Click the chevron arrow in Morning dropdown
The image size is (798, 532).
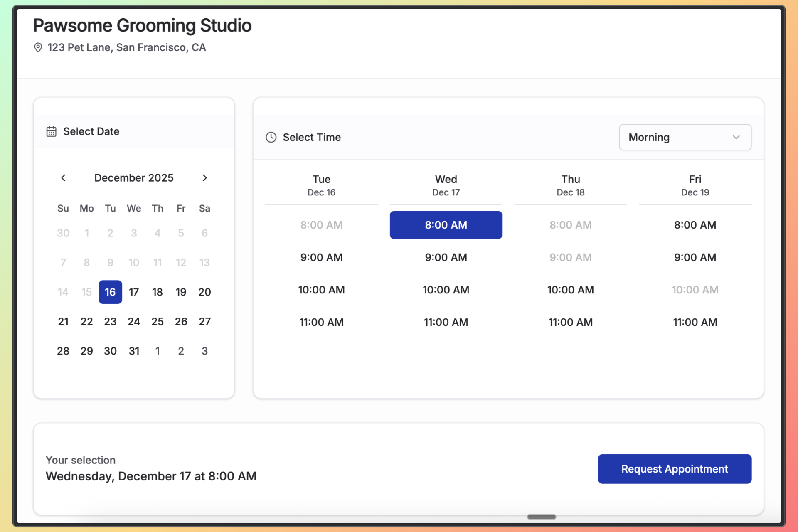(736, 137)
